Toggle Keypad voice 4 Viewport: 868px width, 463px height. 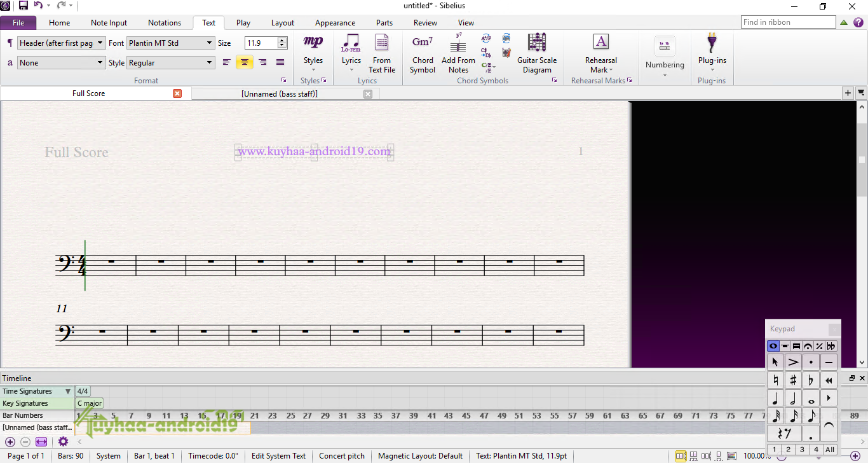point(816,450)
